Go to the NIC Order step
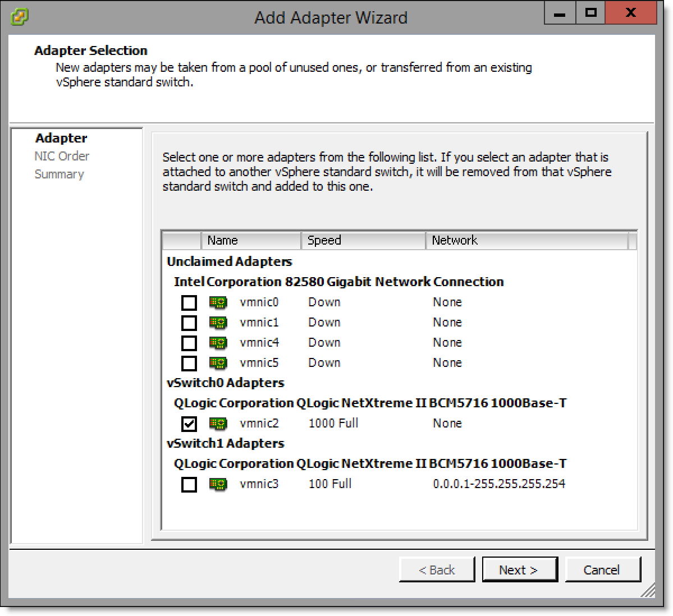Image resolution: width=673 pixels, height=616 pixels. [62, 157]
